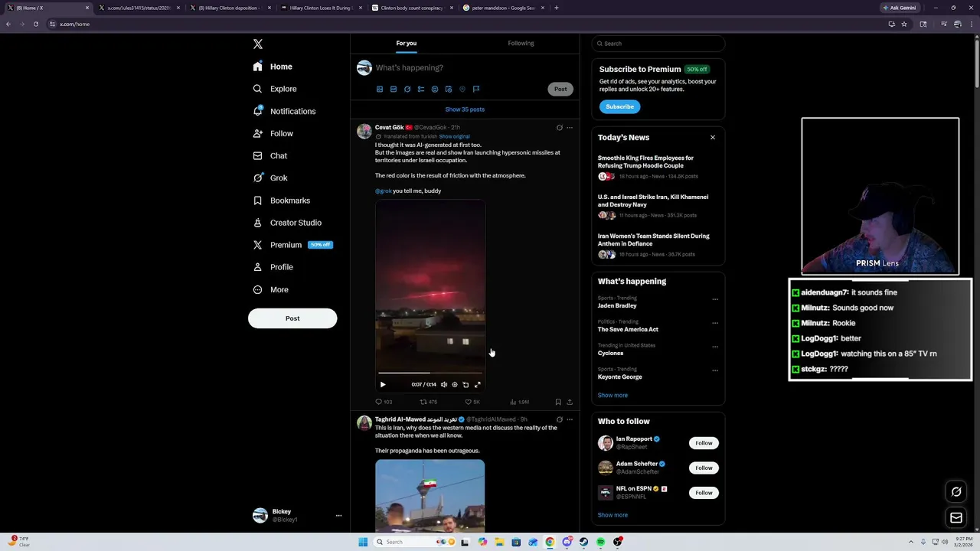Viewport: 980px width, 551px height.
Task: Open video settings gear icon
Action: coord(455,385)
